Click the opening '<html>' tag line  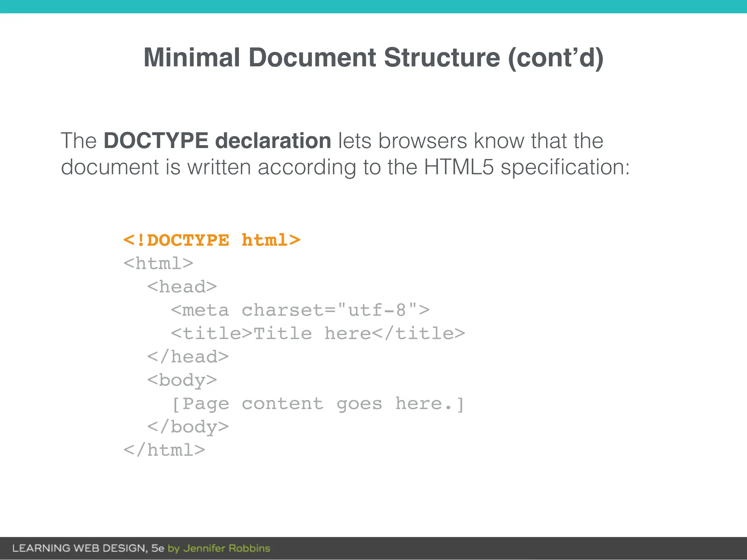(159, 263)
